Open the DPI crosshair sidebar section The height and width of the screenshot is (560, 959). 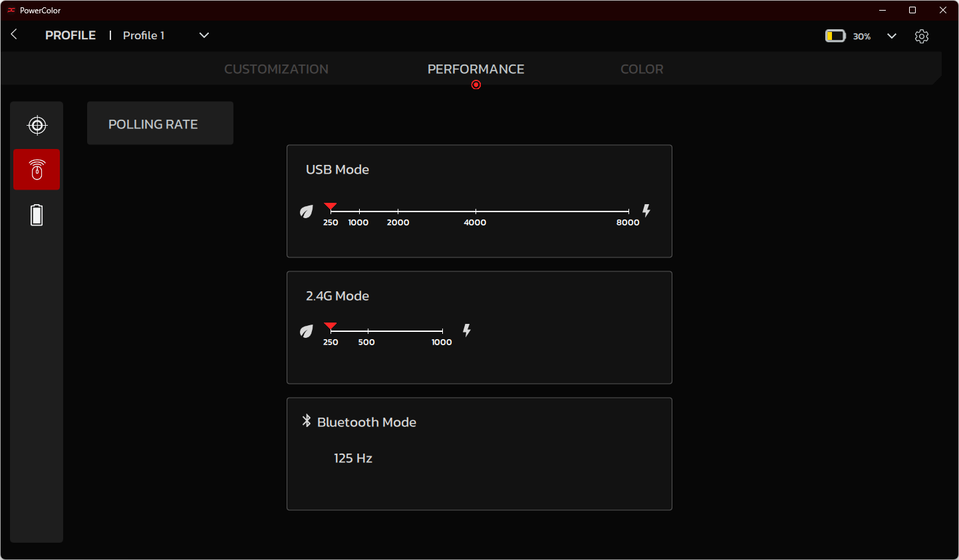click(37, 125)
